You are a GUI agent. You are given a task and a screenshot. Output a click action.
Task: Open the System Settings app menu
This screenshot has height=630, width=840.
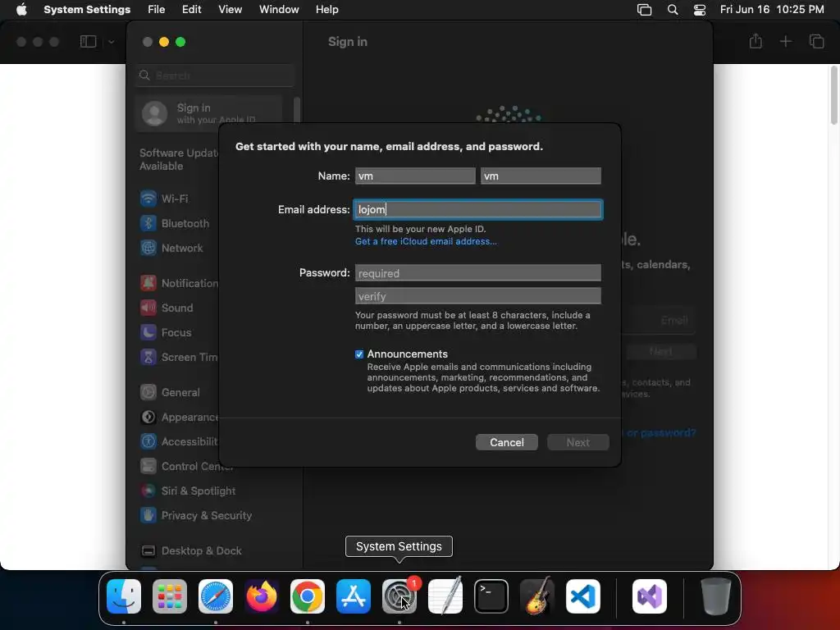[x=87, y=10]
